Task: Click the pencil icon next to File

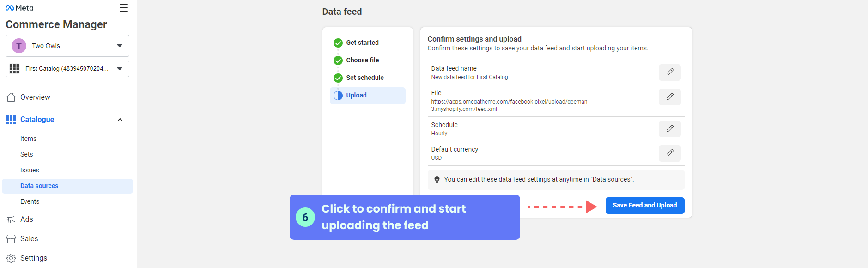Action: (669, 97)
